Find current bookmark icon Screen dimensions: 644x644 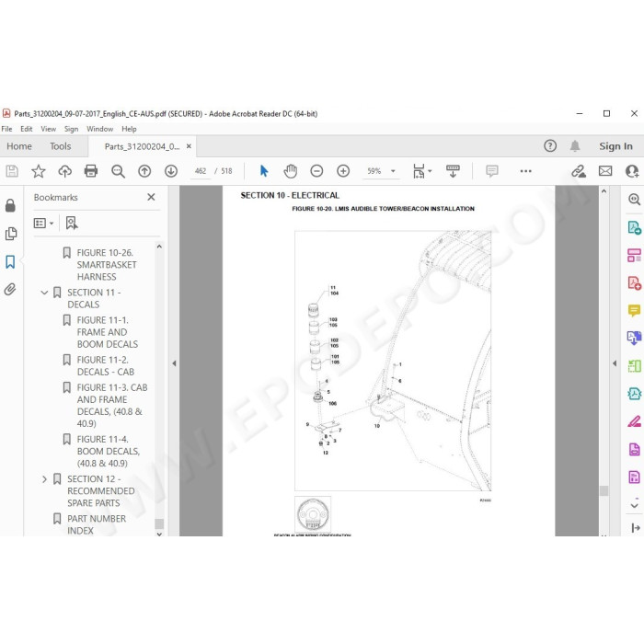tap(72, 223)
